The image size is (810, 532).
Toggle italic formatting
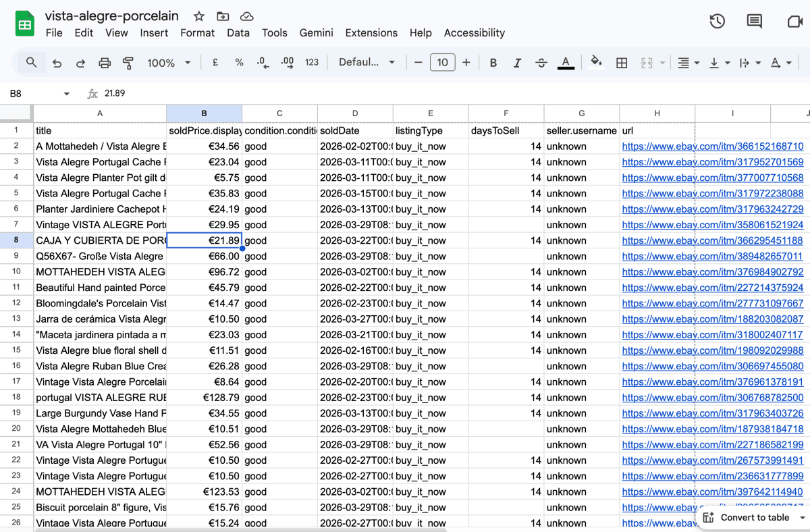(x=517, y=63)
